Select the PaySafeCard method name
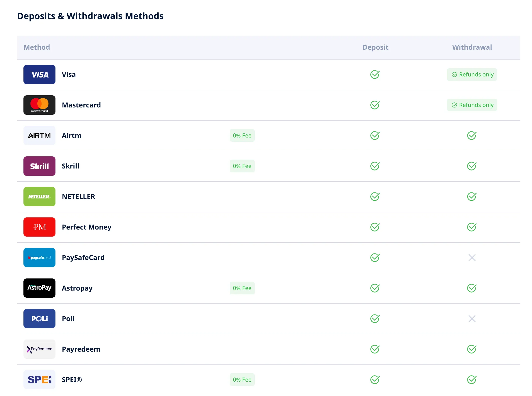Viewport: 532px width, 396px height. tap(83, 258)
